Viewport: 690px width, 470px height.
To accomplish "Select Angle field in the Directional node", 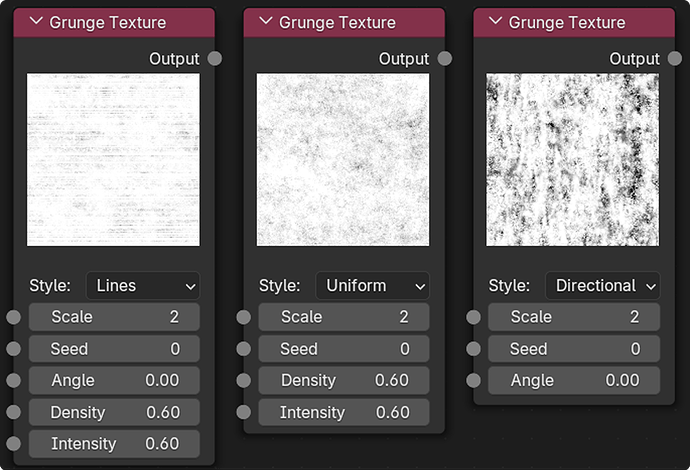I will point(574,380).
